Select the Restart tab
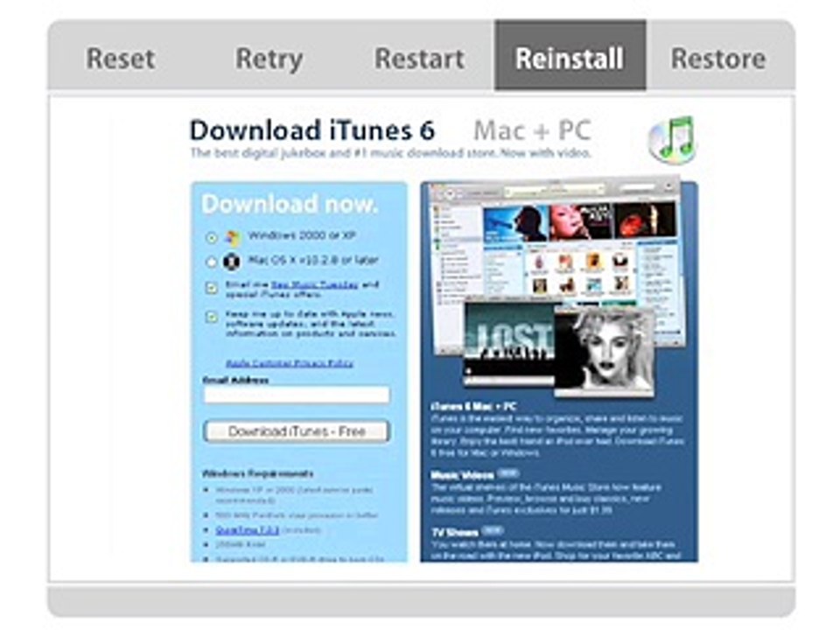This screenshot has height=630, width=840. click(x=419, y=59)
